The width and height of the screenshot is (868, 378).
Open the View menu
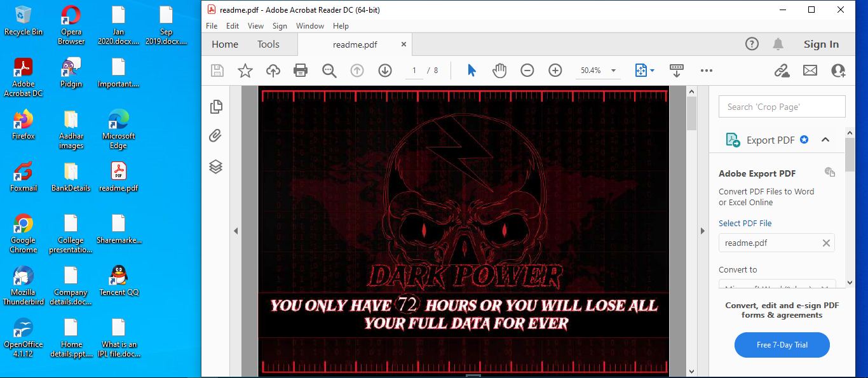coord(255,26)
